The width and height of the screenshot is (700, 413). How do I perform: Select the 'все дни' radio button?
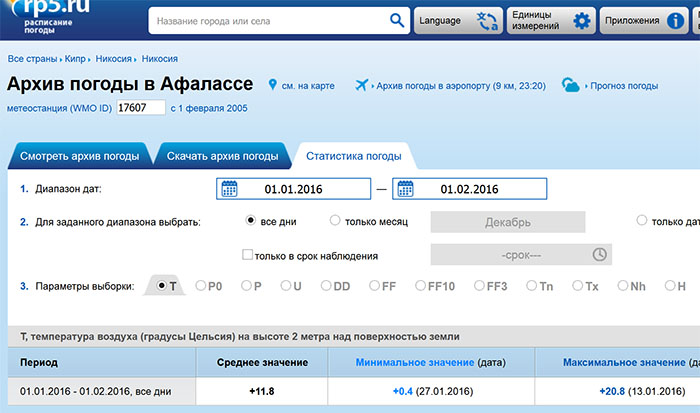point(250,221)
